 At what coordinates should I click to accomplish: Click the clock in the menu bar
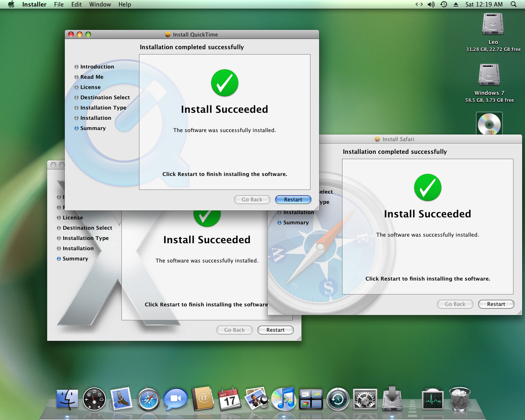[x=484, y=5]
